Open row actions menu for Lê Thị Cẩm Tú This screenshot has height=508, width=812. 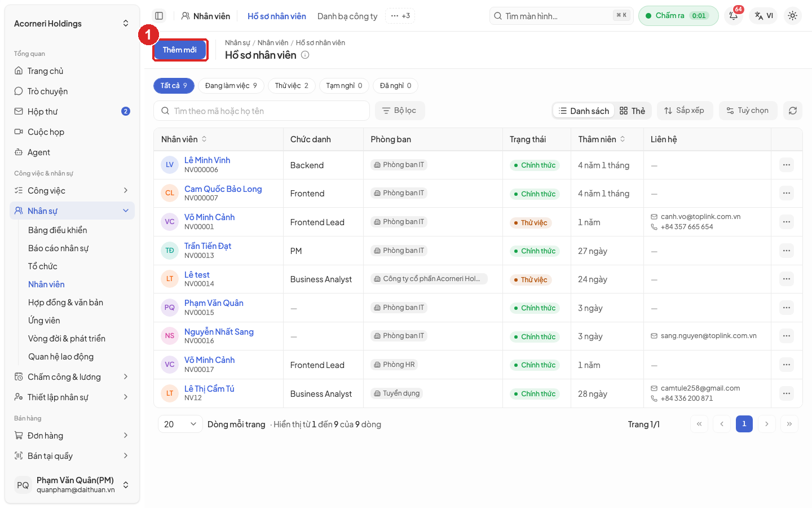point(787,393)
